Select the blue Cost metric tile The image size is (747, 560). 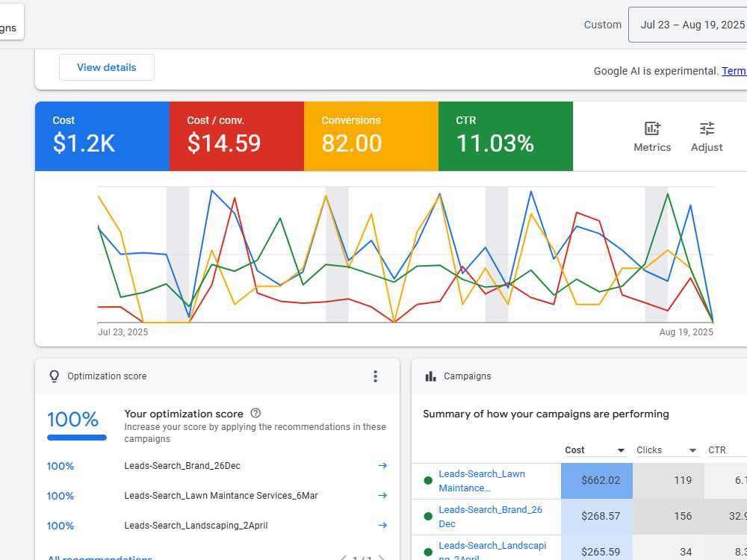click(102, 136)
